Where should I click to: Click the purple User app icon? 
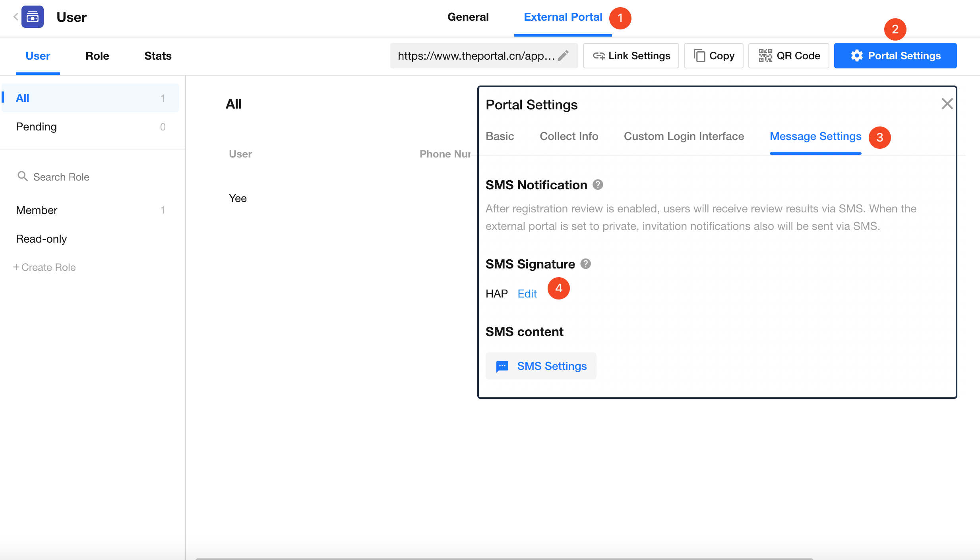(x=33, y=17)
